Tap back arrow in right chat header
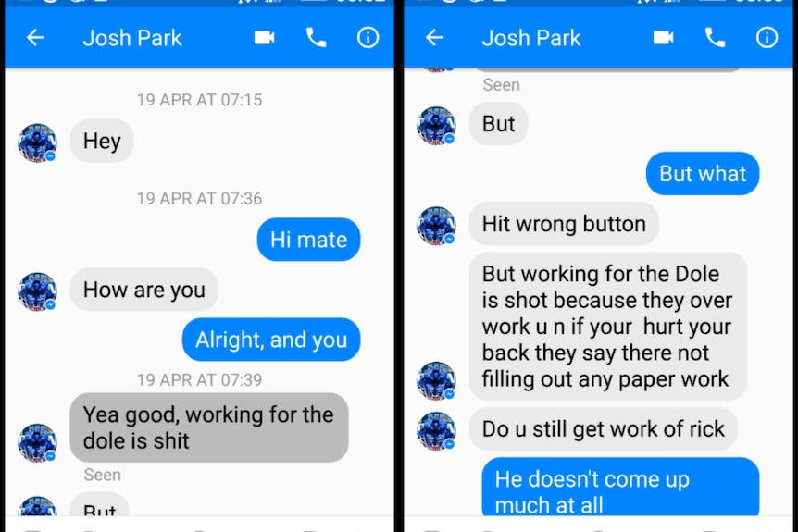798x532 pixels. [x=434, y=38]
